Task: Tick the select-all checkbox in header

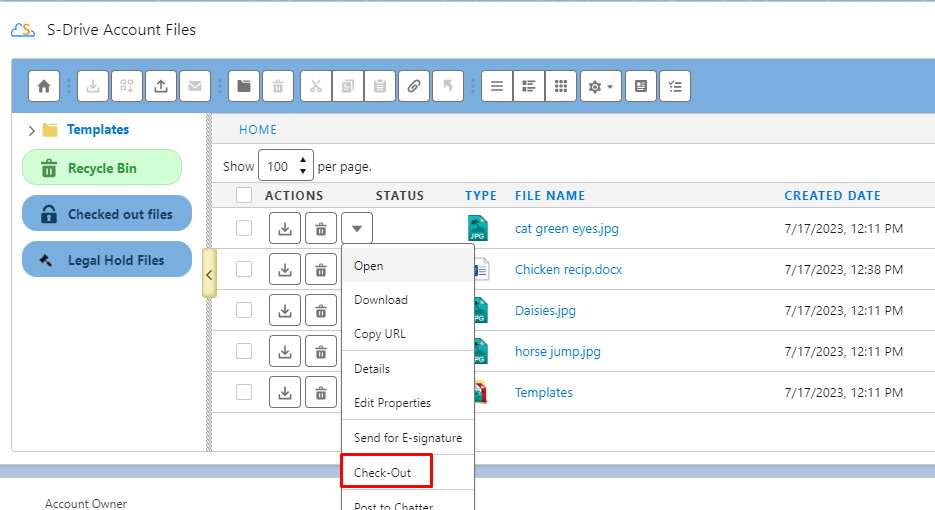Action: pyautogui.click(x=244, y=196)
